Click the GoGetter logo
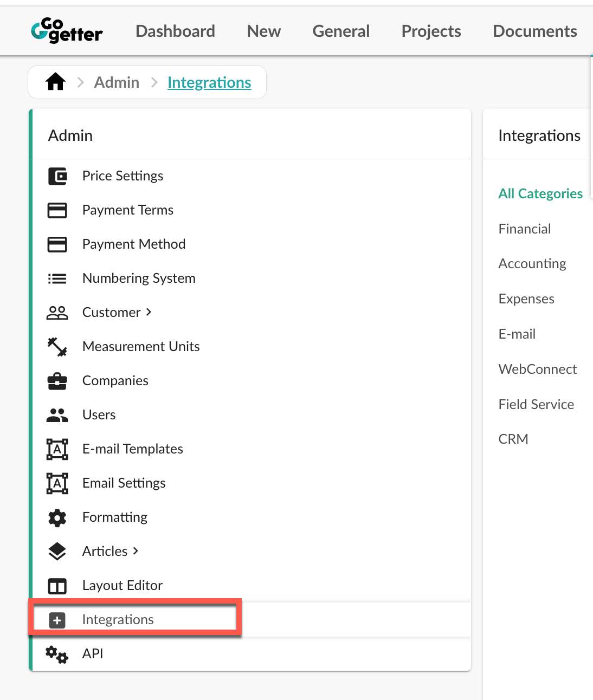Viewport: 593px width, 700px height. click(x=67, y=30)
